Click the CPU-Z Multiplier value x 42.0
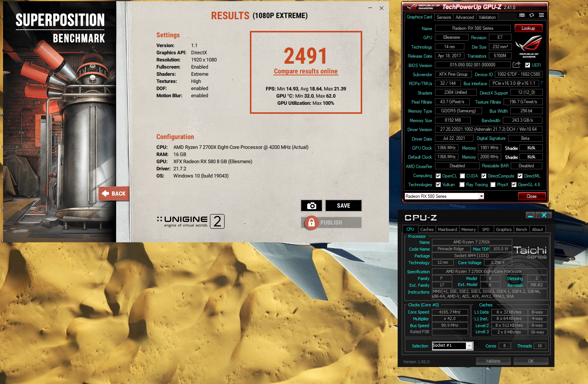The width and height of the screenshot is (588, 384). [450, 319]
